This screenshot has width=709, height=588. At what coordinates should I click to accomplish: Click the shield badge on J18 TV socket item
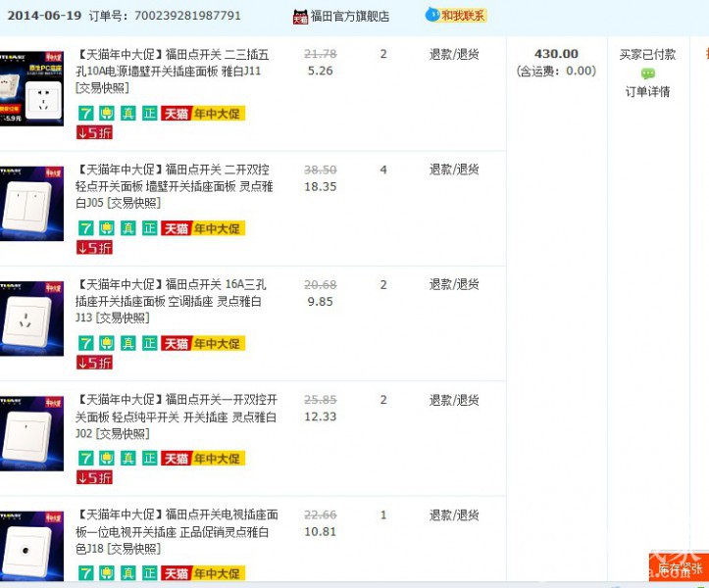pyautogui.click(x=107, y=573)
